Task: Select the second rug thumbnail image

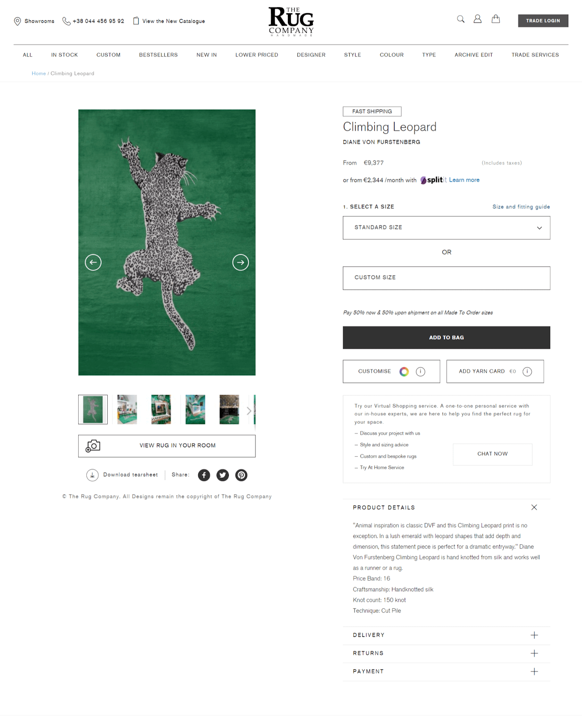Action: click(127, 409)
